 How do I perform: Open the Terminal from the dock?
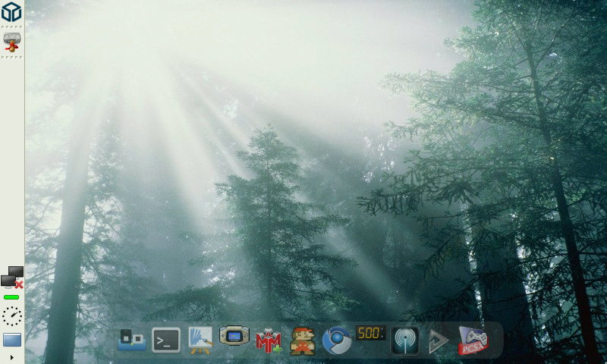pos(166,340)
